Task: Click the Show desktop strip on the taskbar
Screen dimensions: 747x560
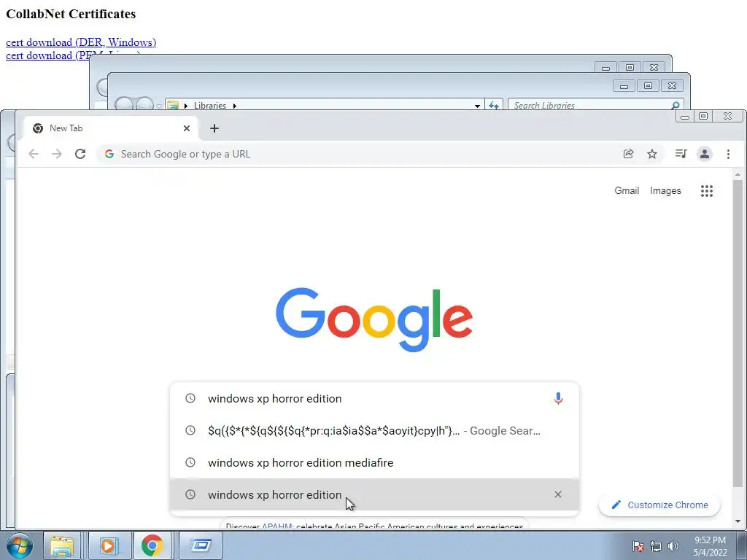Action: (x=741, y=545)
